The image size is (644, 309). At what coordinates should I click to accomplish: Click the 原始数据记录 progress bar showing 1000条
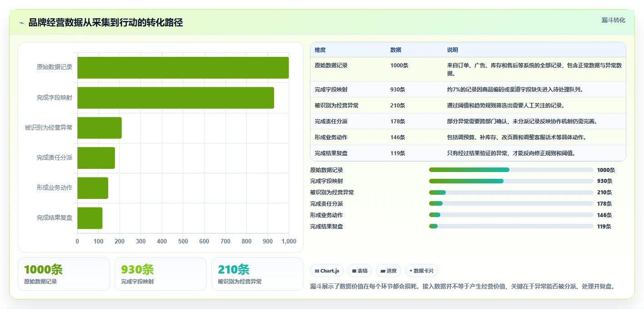(x=511, y=170)
